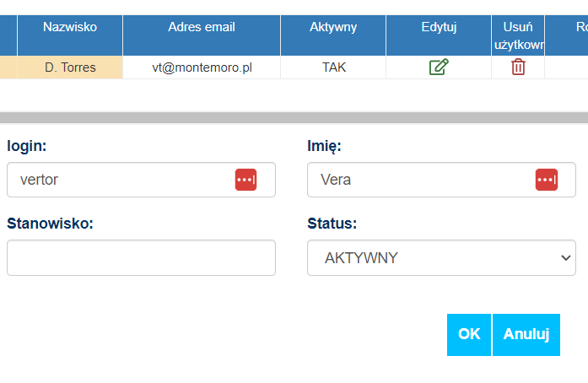Screen dimensions: 588x383
Task: Click password manager icon in Imię field
Action: coord(547,180)
